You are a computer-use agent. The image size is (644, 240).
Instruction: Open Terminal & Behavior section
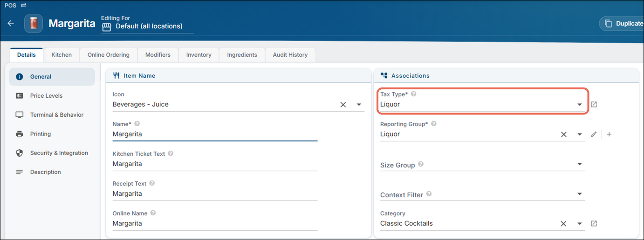52,115
